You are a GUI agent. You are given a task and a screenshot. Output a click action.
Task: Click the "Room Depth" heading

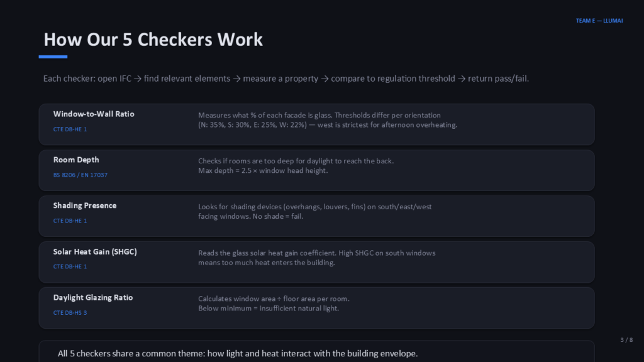coord(76,160)
